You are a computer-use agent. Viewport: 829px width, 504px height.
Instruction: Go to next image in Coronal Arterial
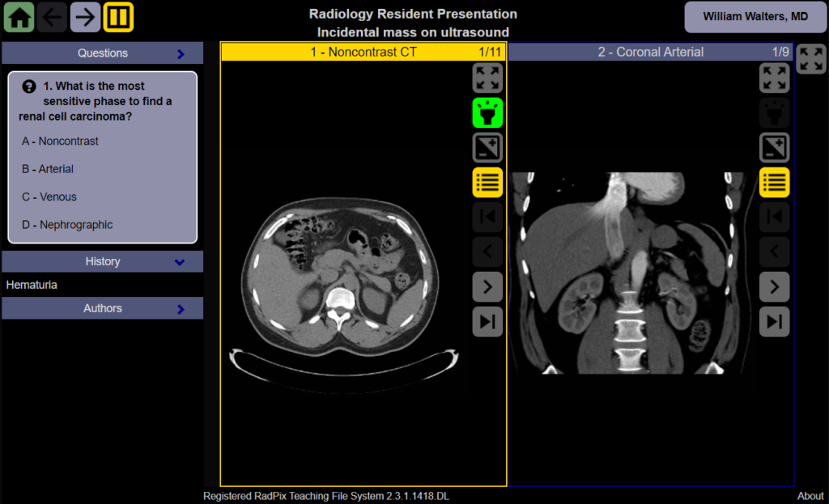(775, 287)
